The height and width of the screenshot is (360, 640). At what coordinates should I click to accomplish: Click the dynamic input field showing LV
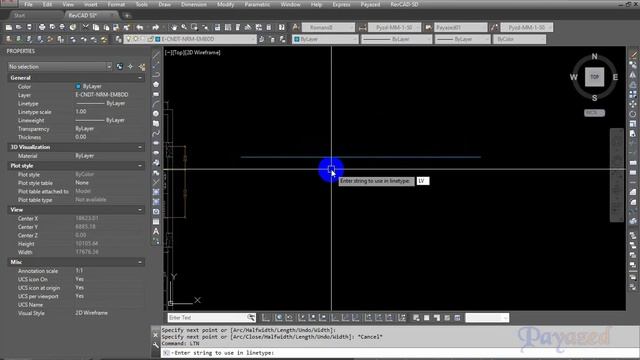click(422, 181)
